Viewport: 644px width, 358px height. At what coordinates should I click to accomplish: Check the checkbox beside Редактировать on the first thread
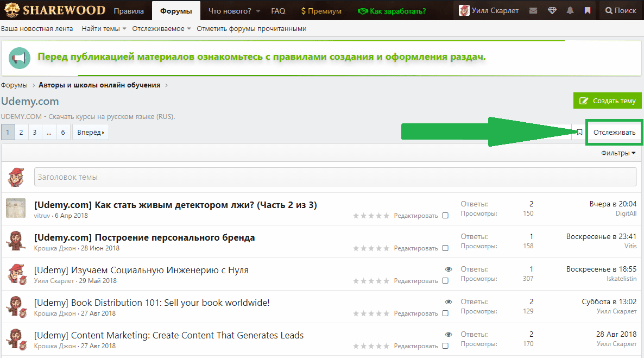tap(445, 215)
